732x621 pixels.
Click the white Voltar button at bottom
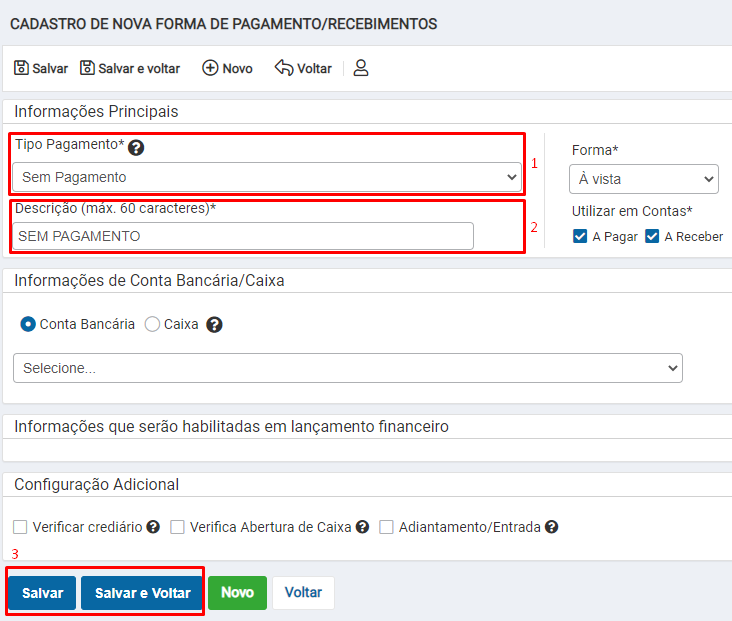click(x=303, y=593)
